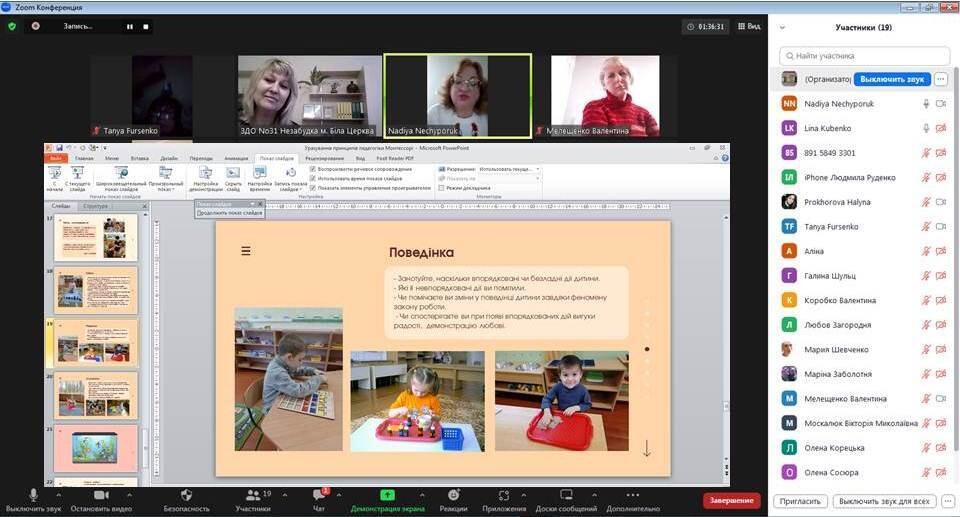Select slide 21 aquarium thumbnail
960x517 pixels.
[x=96, y=448]
